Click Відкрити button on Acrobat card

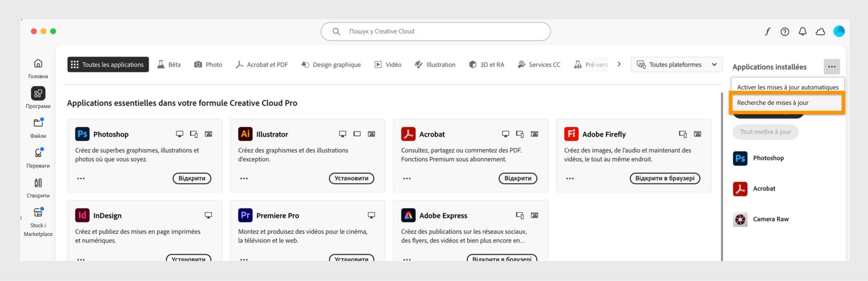click(518, 178)
